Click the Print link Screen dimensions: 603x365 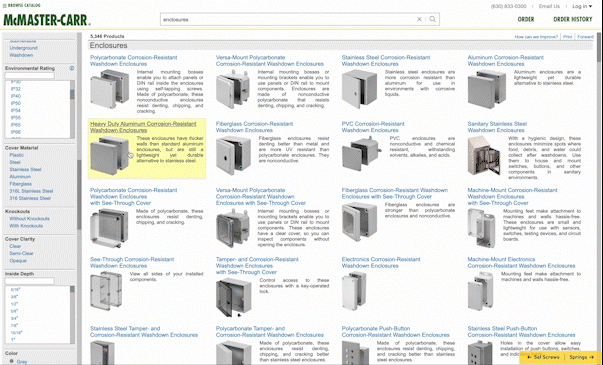(x=568, y=37)
